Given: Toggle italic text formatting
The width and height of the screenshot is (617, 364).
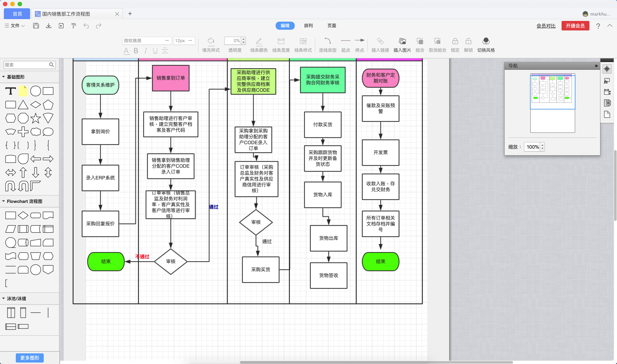Looking at the screenshot, I should click(x=146, y=50).
